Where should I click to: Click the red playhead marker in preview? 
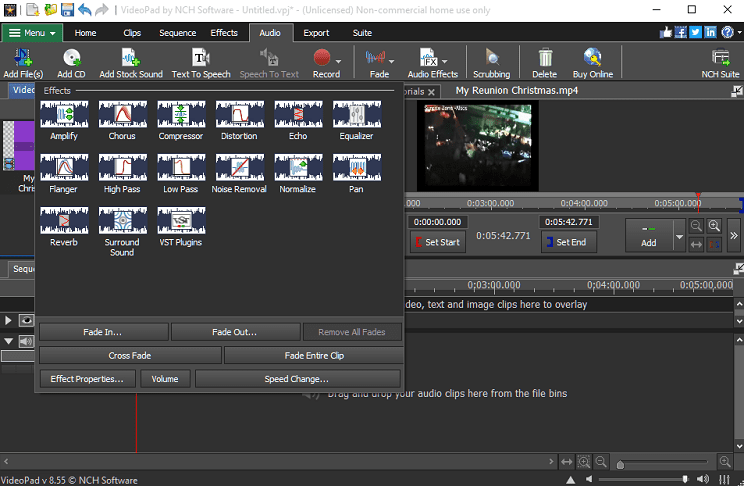tap(698, 196)
